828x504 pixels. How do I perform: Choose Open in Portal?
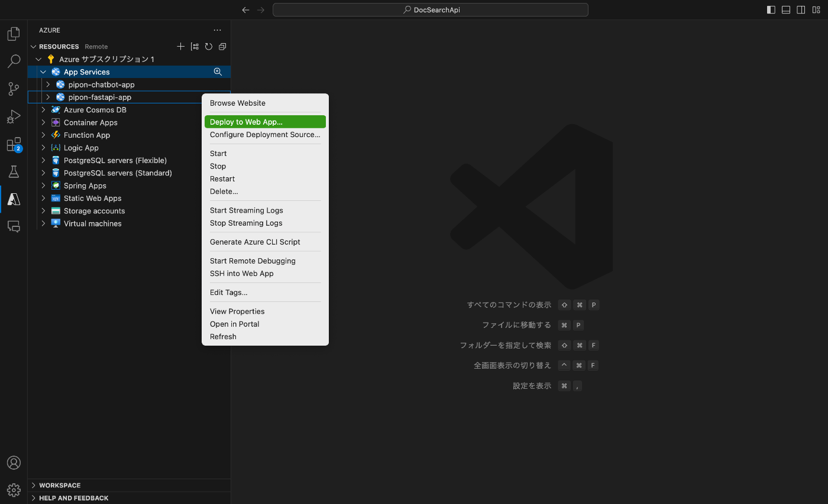tap(265, 324)
